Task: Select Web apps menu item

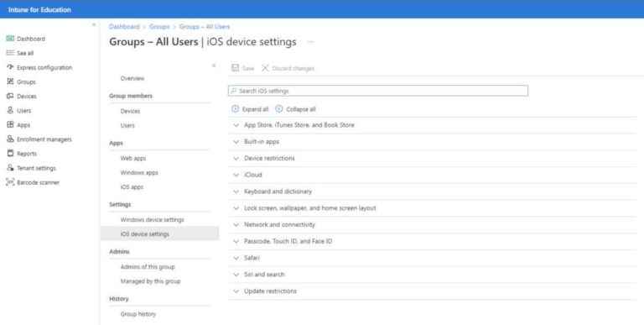Action: 133,158
